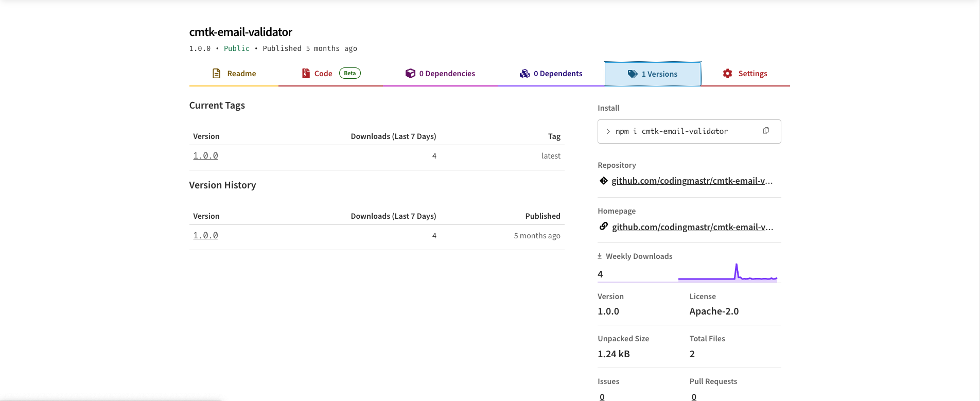Open the Pull Requests count link
Viewport: 980px width, 401px height.
694,396
